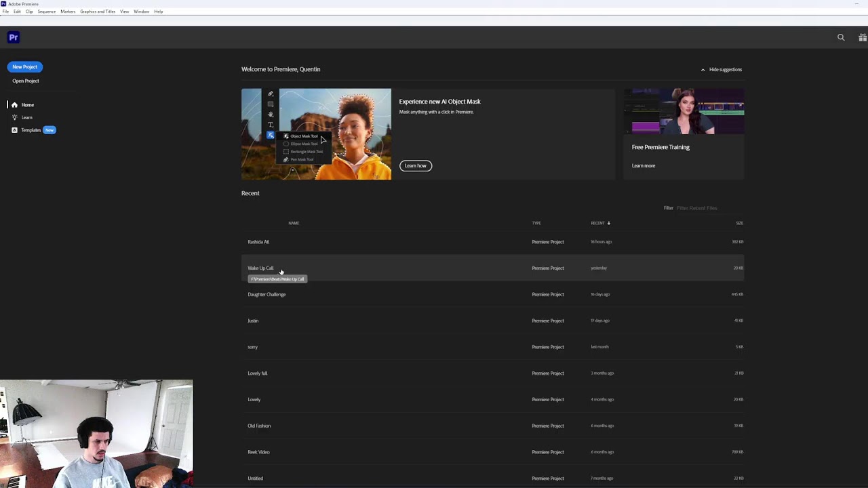Click the AI Object Mask preview image
This screenshot has width=868, height=488.
tap(316, 134)
